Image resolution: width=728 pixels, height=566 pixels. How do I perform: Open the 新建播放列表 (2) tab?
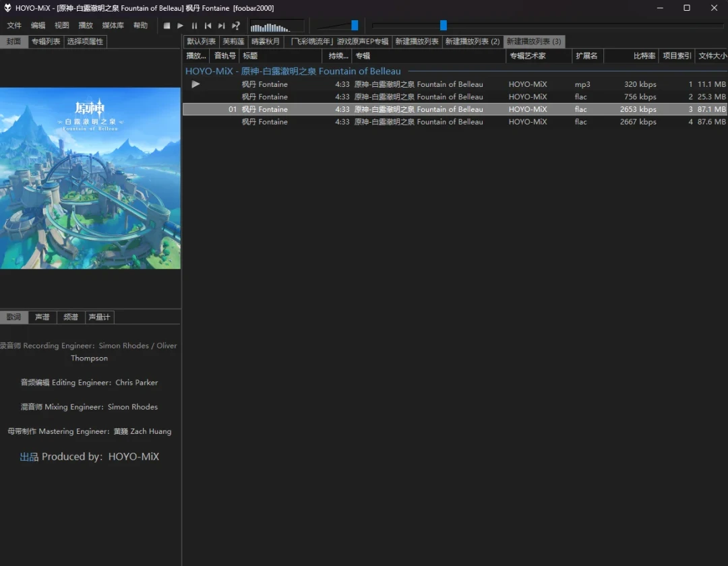coord(473,42)
